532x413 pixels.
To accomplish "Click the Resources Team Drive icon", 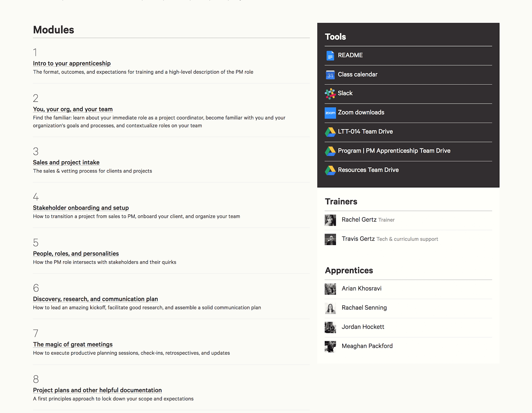I will (330, 170).
